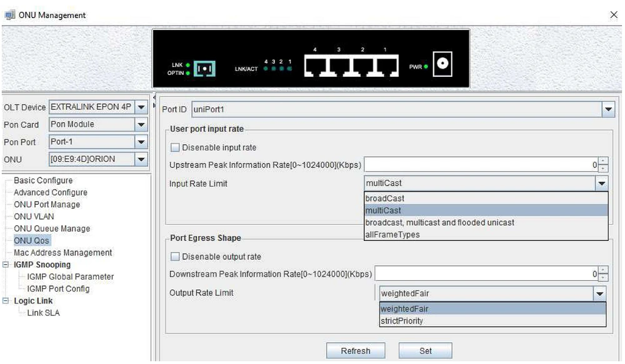Increase Upstream Peak Information Rate spinner

603,162
